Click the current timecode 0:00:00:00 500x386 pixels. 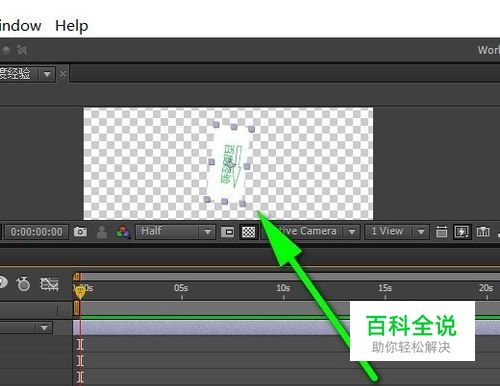click(36, 232)
